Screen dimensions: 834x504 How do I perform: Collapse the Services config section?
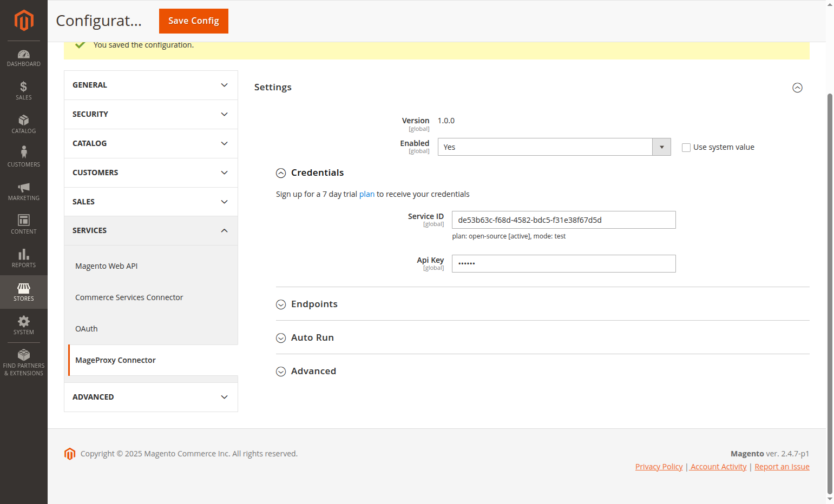click(x=151, y=231)
